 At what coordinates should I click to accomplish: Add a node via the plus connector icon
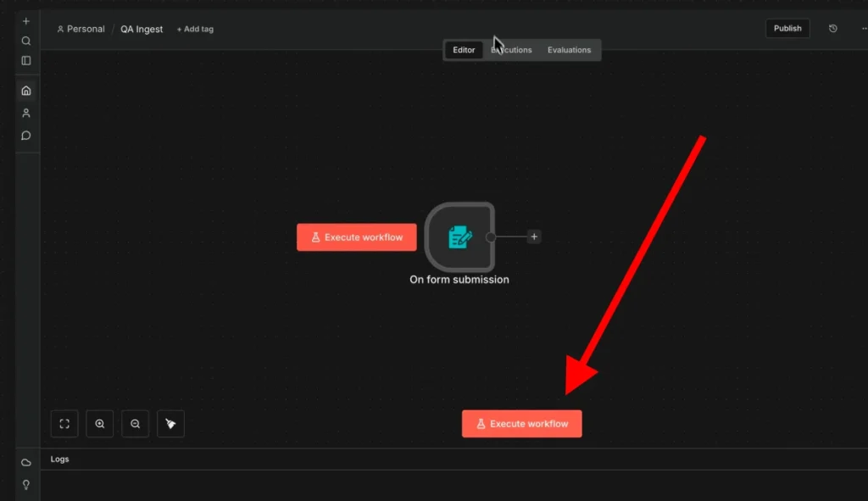pyautogui.click(x=533, y=237)
